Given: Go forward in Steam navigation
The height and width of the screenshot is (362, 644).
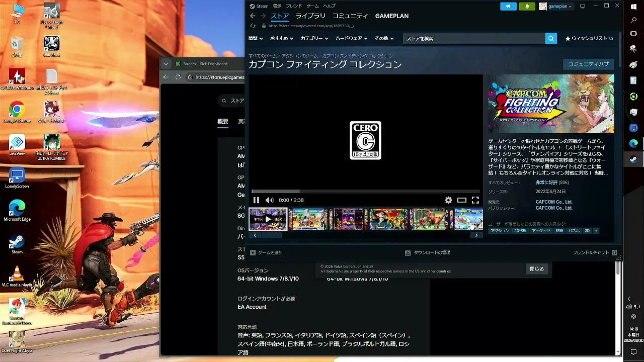Looking at the screenshot, I should pos(263,16).
